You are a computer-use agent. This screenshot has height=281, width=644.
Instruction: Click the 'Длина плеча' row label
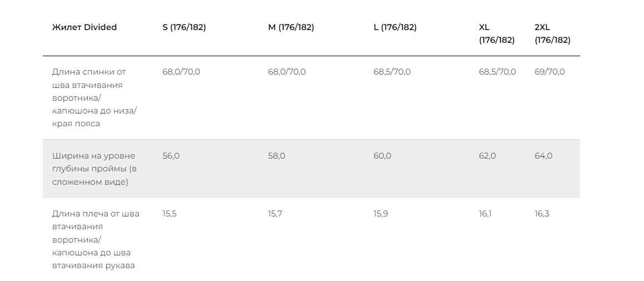coord(96,239)
